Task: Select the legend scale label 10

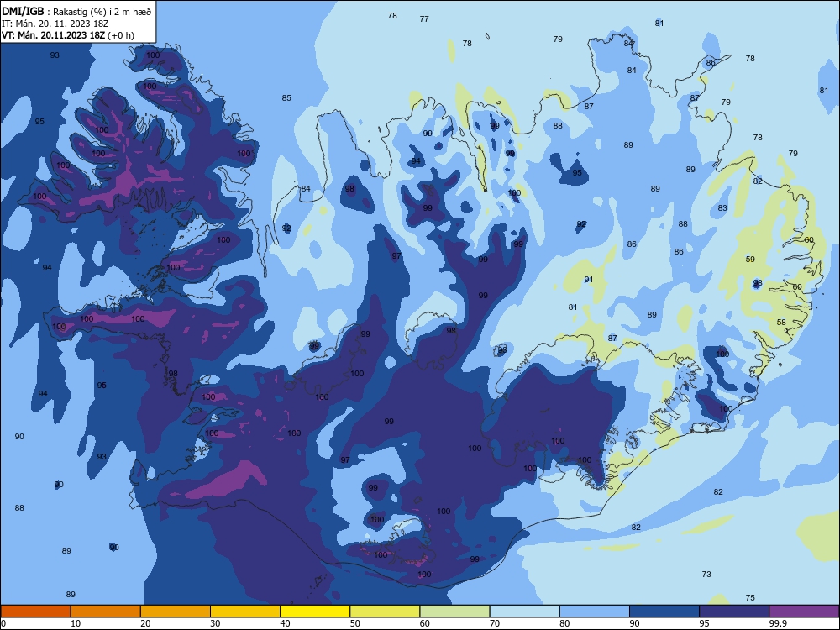Action: [76, 623]
